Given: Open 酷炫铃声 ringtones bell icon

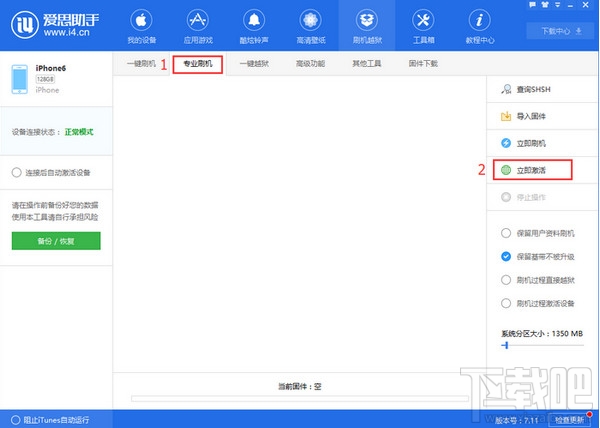Looking at the screenshot, I should pyautogui.click(x=254, y=20).
